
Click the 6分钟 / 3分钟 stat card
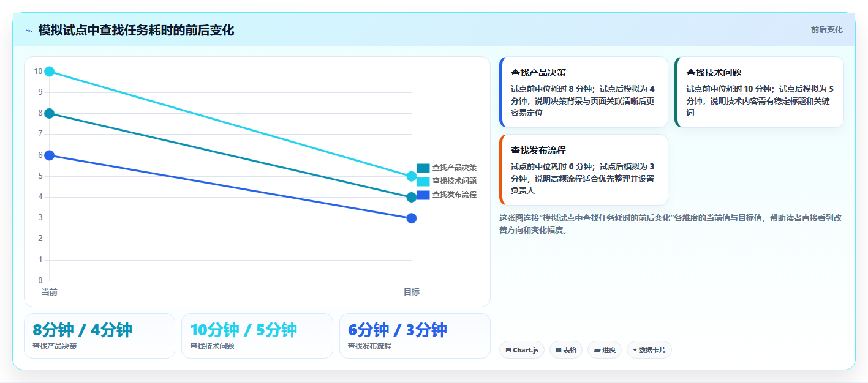415,336
